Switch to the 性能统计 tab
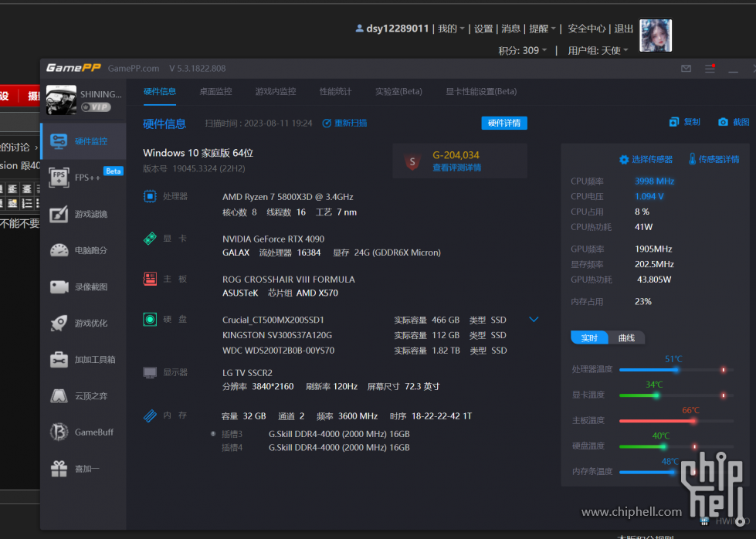The height and width of the screenshot is (539, 756). click(x=335, y=92)
